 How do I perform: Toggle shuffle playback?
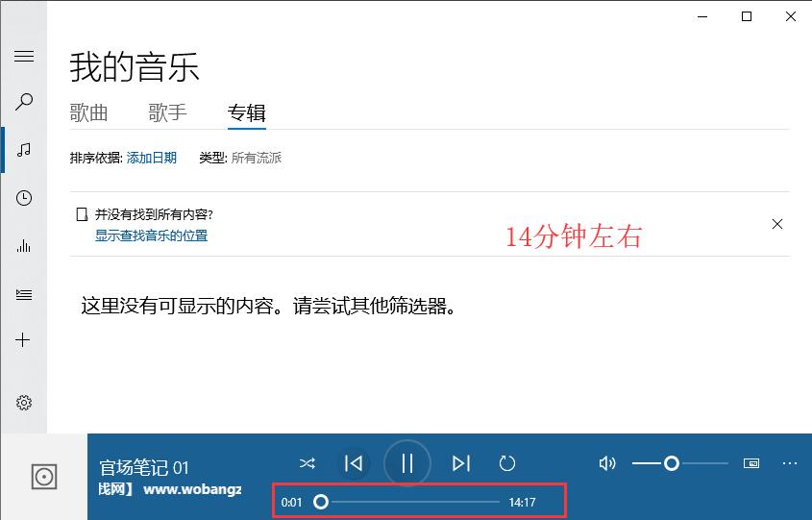(308, 463)
